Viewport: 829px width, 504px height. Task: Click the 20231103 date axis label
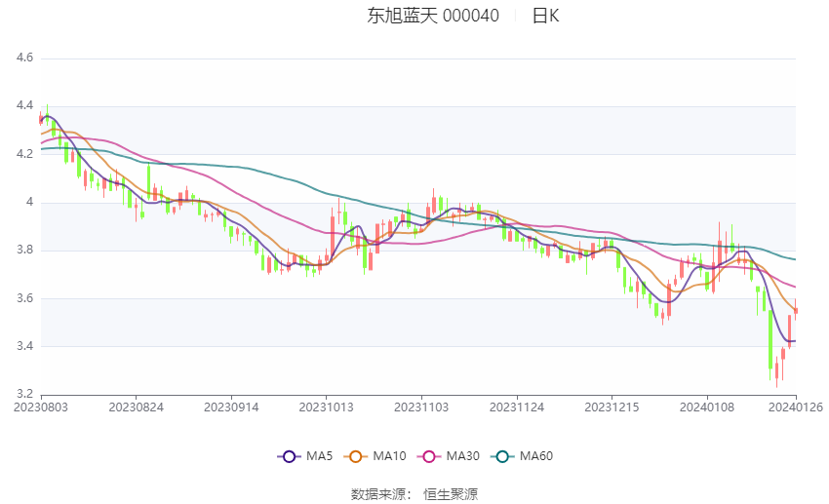coord(421,407)
